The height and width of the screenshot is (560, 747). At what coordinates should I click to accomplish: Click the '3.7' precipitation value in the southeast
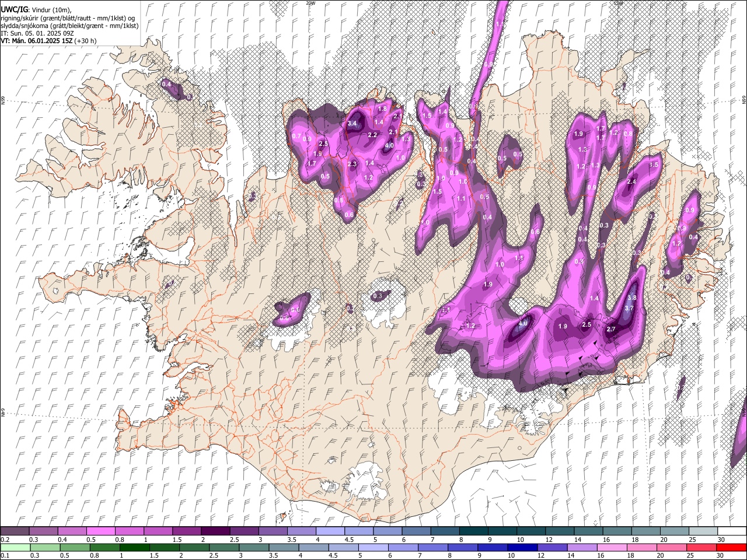click(629, 308)
